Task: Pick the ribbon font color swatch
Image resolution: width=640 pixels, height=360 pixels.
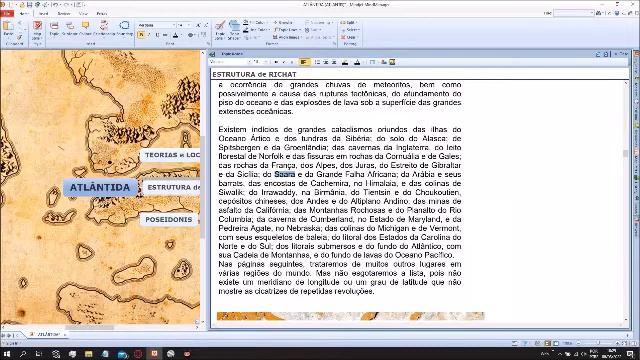Action: click(176, 35)
